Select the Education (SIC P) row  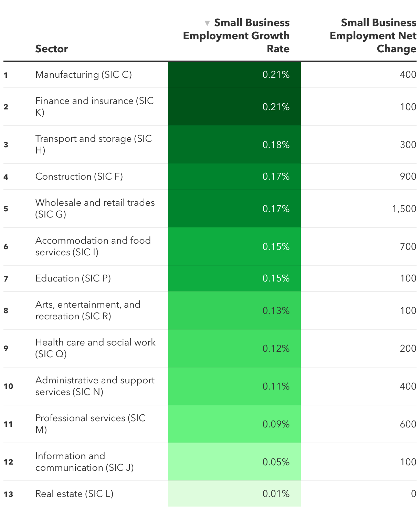pyautogui.click(x=210, y=278)
